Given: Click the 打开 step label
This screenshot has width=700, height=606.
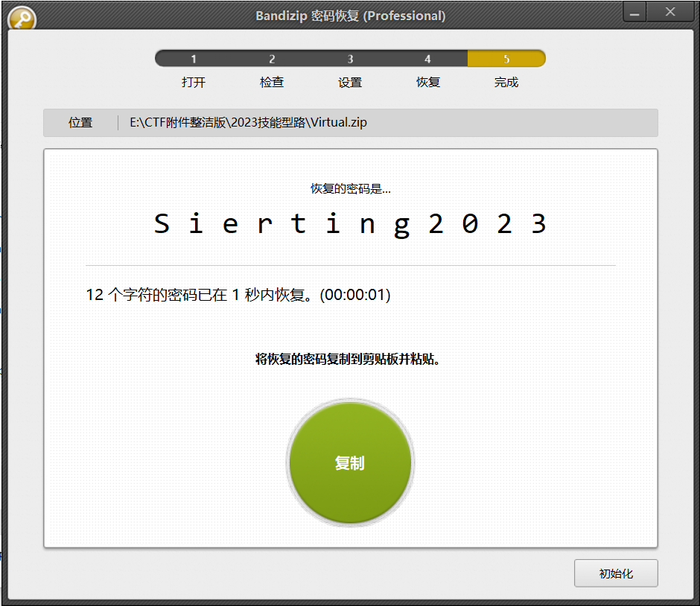Looking at the screenshot, I should 194,82.
